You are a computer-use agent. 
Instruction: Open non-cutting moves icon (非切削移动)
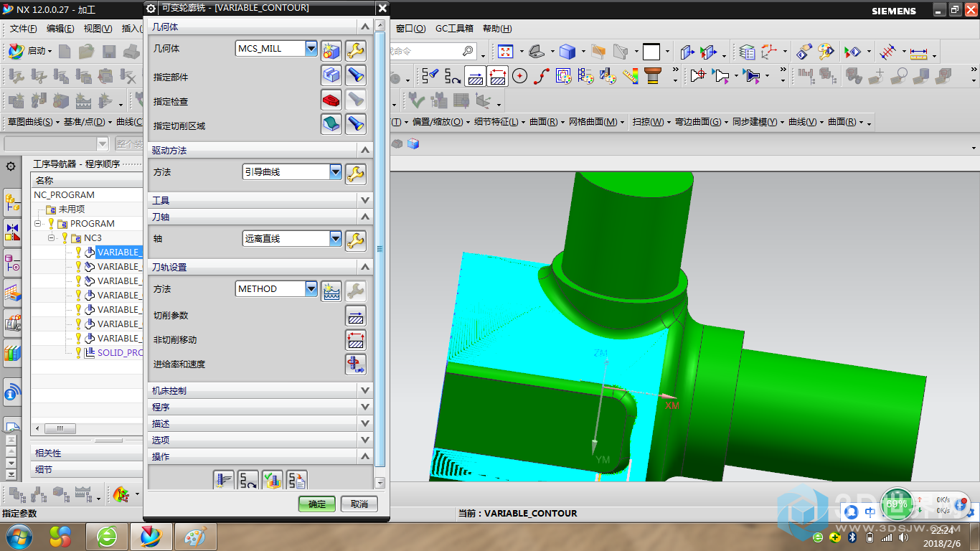(356, 340)
